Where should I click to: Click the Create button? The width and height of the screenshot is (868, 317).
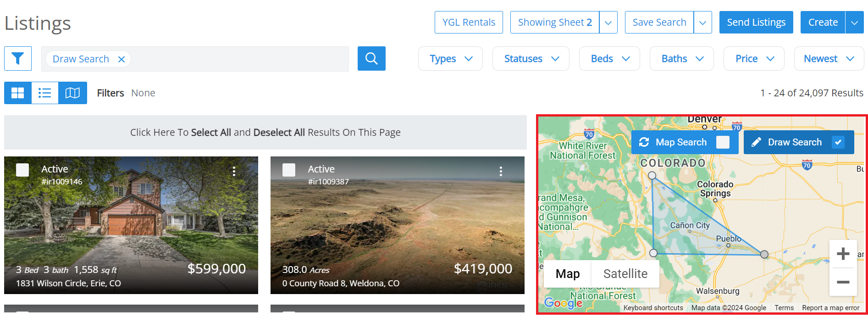[x=823, y=22]
